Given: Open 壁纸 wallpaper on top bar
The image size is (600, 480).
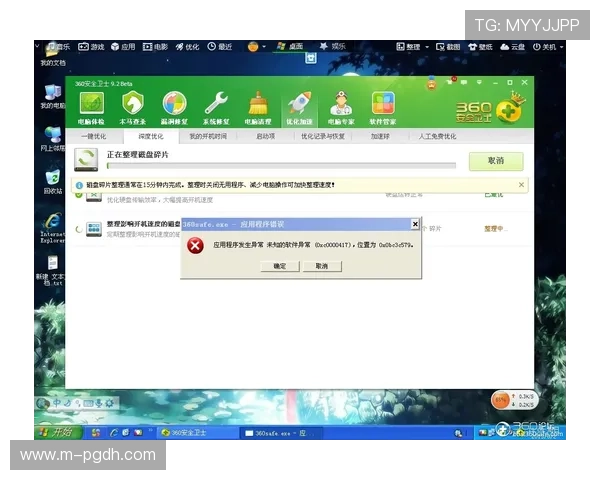Looking at the screenshot, I should click(x=480, y=47).
